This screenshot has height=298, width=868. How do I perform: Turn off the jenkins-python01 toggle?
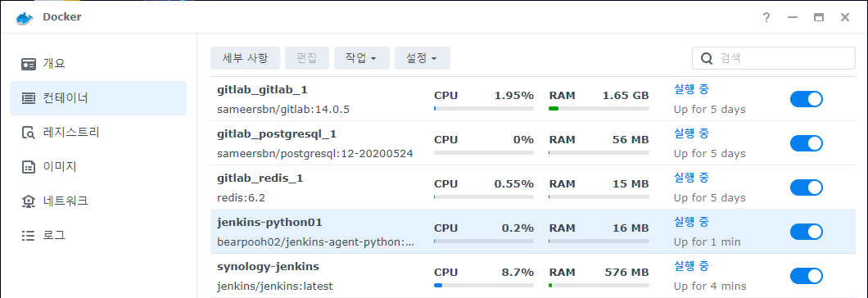coord(806,232)
